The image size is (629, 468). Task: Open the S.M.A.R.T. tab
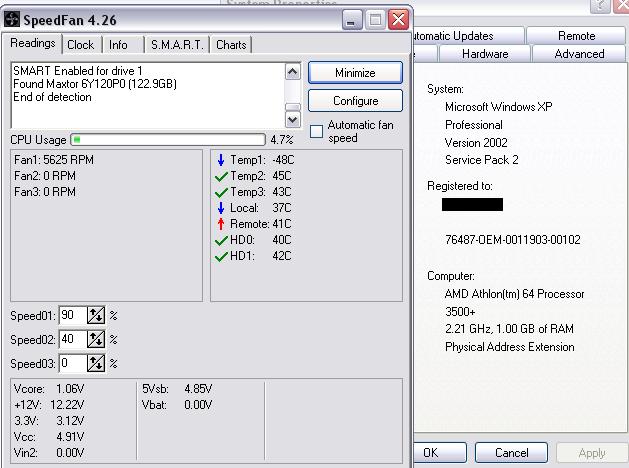pos(177,45)
